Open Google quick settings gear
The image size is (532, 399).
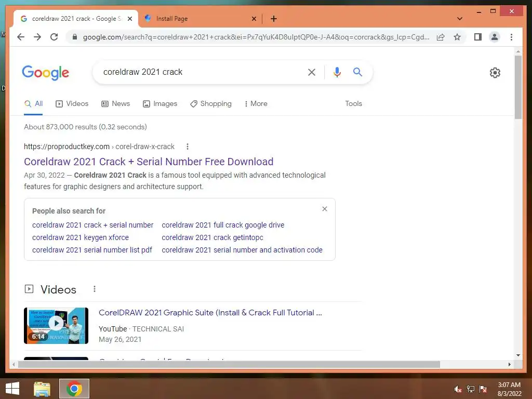[x=495, y=73]
